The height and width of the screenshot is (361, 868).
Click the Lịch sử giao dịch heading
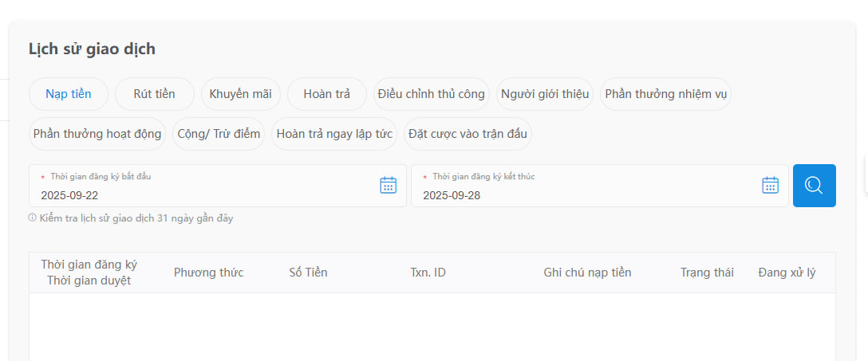[92, 49]
